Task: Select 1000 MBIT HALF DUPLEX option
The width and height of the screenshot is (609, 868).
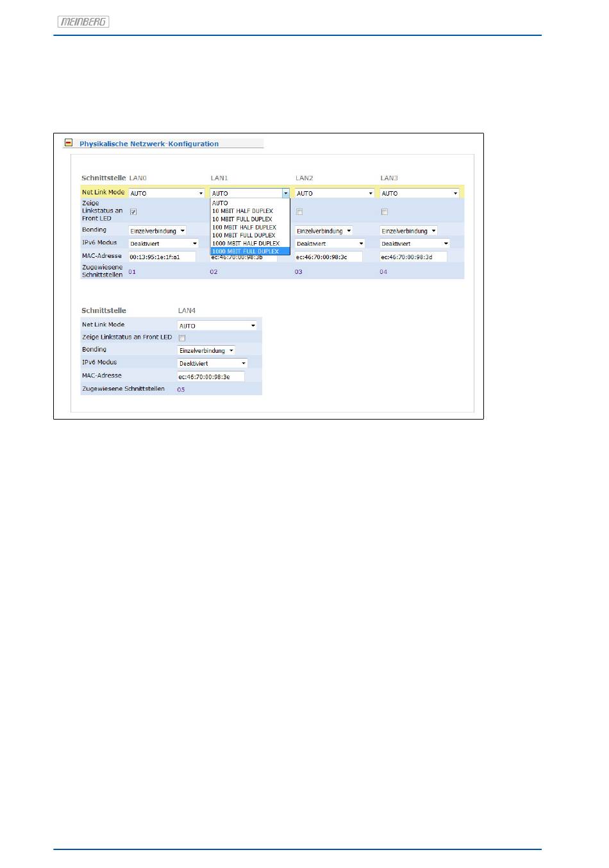Action: (x=250, y=243)
